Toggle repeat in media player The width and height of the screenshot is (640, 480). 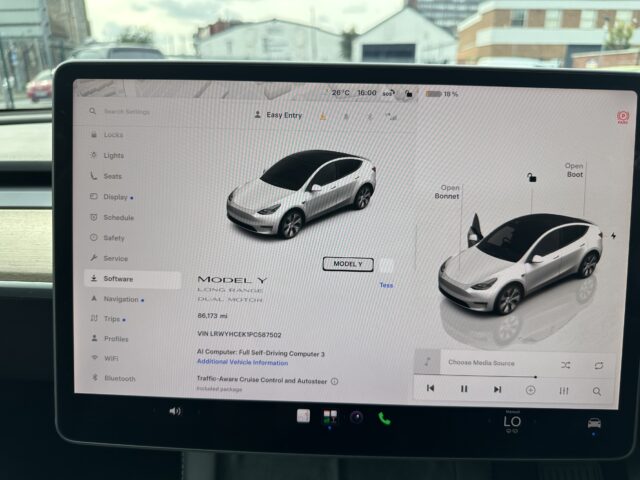point(599,365)
